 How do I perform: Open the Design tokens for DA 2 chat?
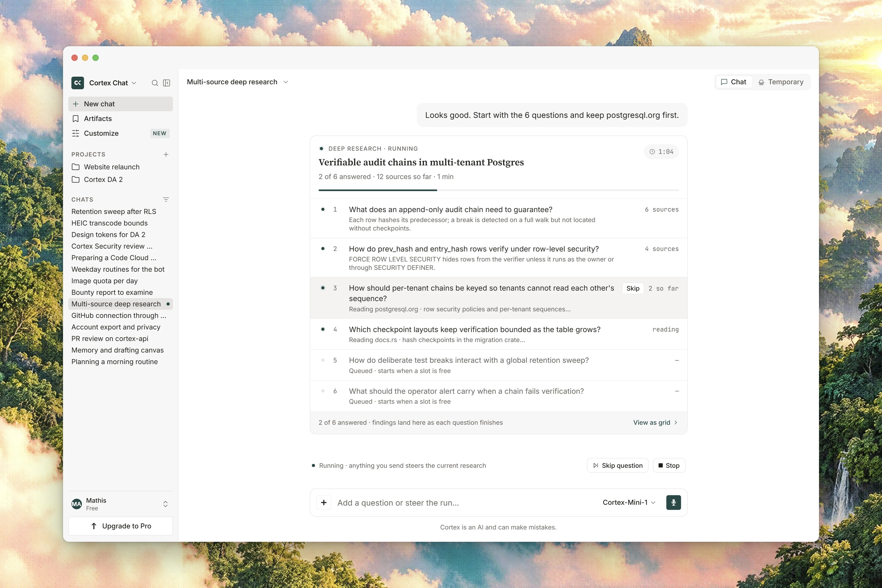pos(120,235)
